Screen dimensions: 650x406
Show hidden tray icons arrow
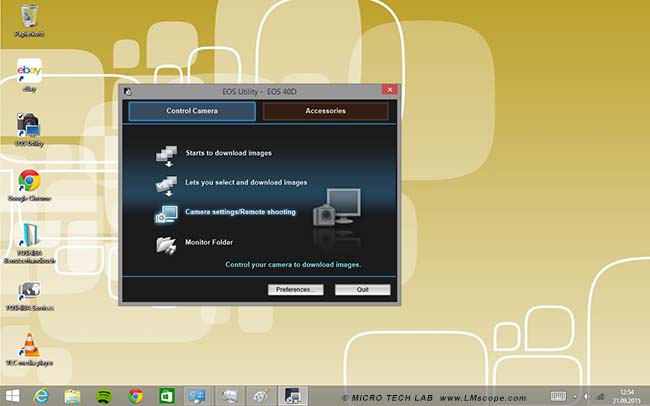575,397
